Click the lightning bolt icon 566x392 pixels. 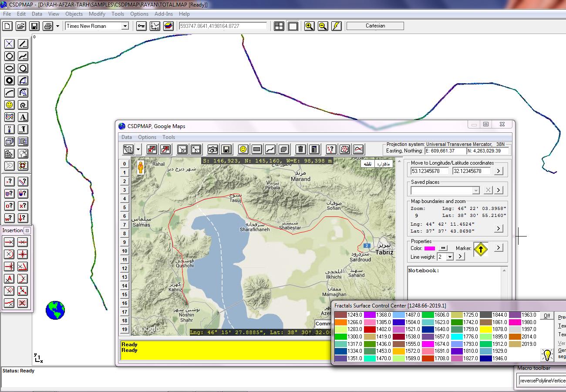tap(336, 26)
